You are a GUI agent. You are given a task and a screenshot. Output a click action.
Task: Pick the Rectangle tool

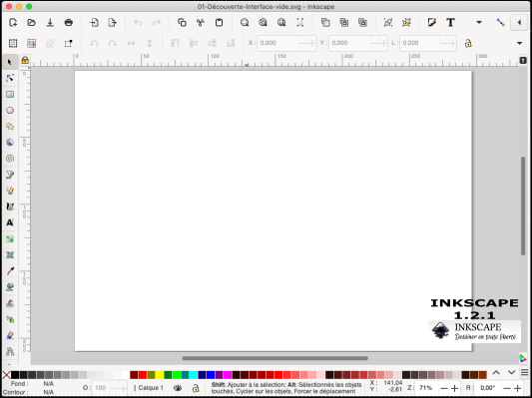[x=10, y=94]
